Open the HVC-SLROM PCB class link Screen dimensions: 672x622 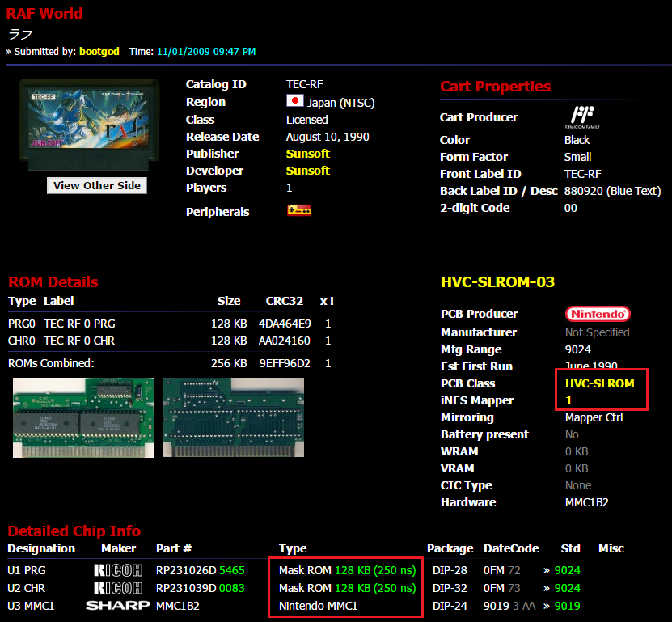[599, 383]
